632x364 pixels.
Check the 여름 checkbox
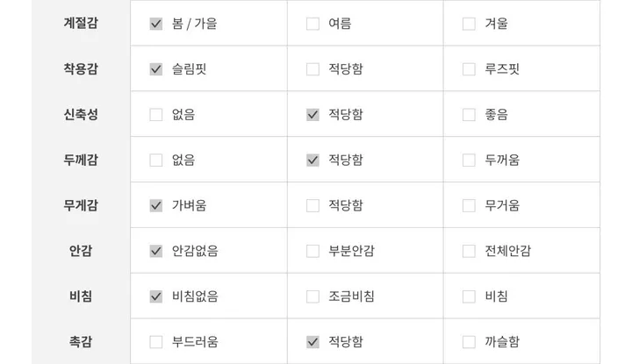pos(312,24)
